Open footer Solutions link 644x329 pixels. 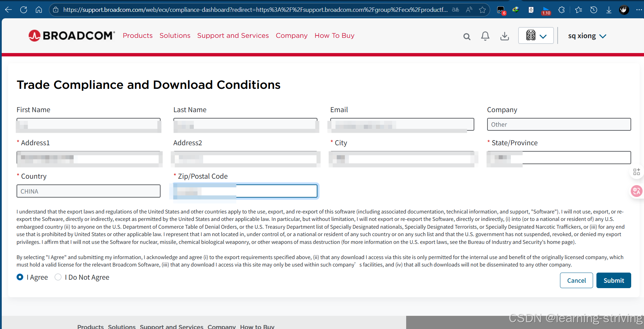click(x=122, y=327)
